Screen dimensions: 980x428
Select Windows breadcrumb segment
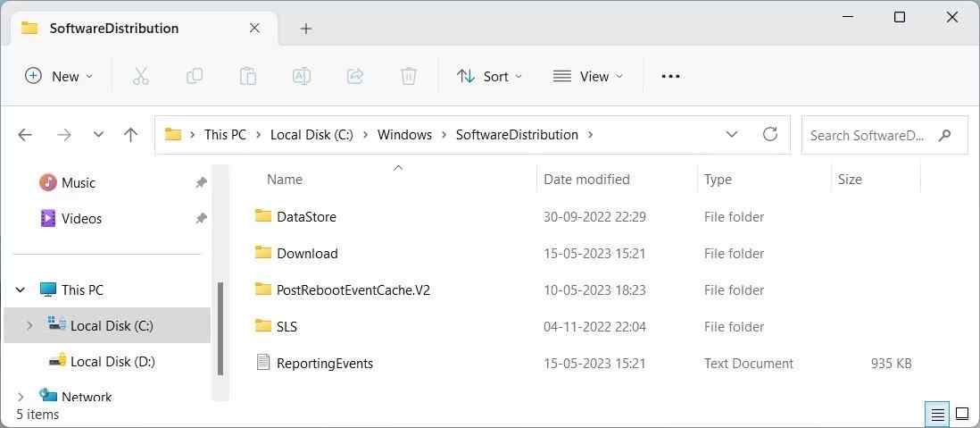tap(404, 135)
